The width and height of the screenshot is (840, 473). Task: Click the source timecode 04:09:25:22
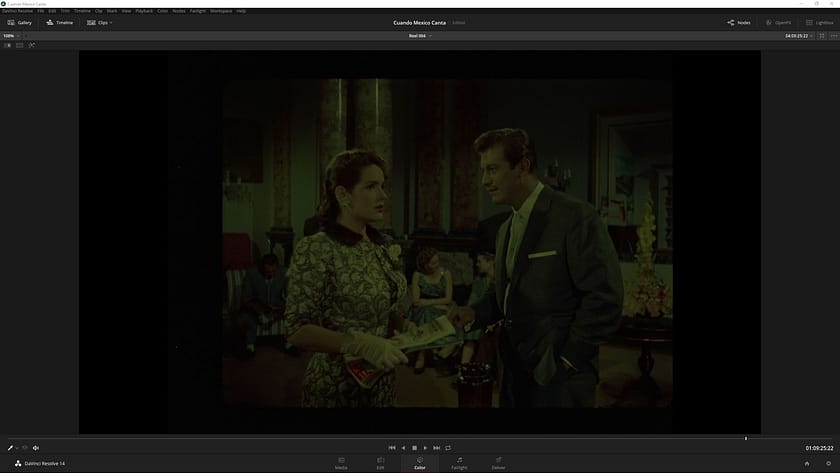pos(796,36)
